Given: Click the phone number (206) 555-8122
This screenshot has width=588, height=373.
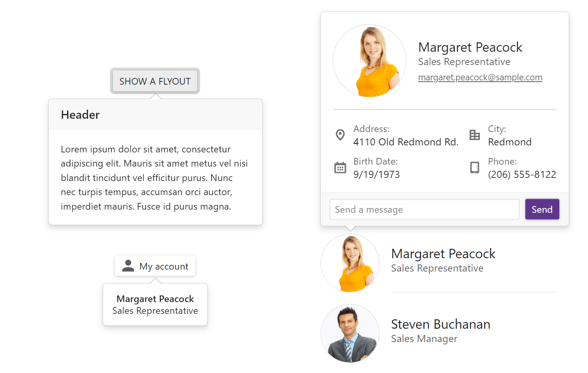Looking at the screenshot, I should tap(522, 174).
